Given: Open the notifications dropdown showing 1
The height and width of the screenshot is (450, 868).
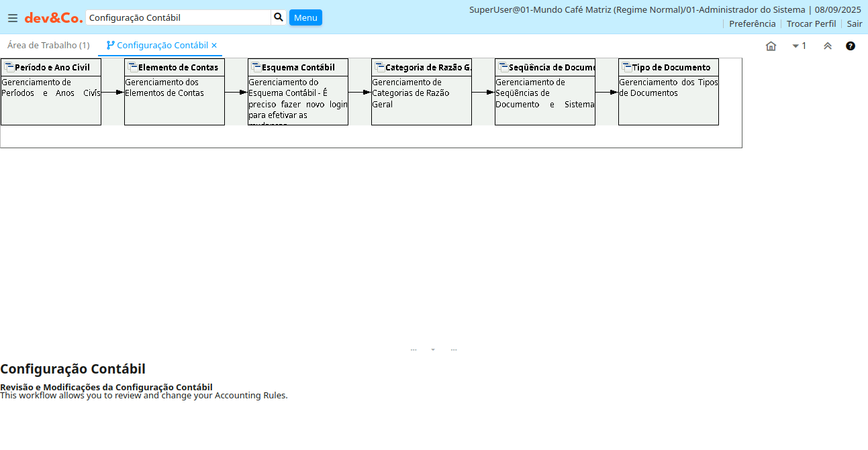Looking at the screenshot, I should click(x=800, y=46).
